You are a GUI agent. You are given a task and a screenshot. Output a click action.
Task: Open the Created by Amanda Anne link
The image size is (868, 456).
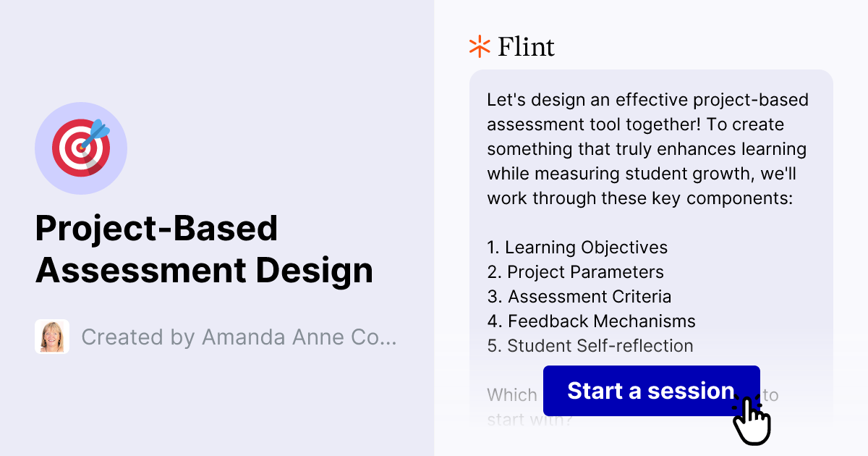pyautogui.click(x=239, y=337)
